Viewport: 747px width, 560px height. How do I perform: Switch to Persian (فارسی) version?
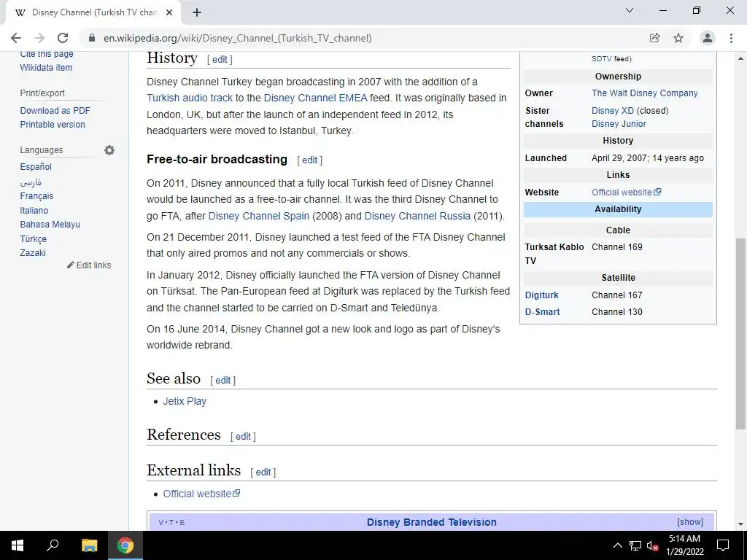(x=31, y=182)
